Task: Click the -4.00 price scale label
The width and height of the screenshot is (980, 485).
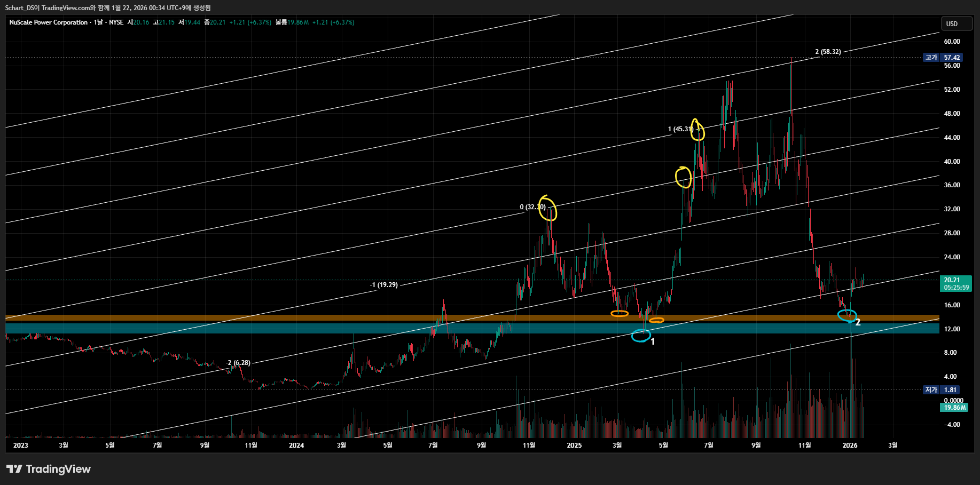Action: point(952,425)
